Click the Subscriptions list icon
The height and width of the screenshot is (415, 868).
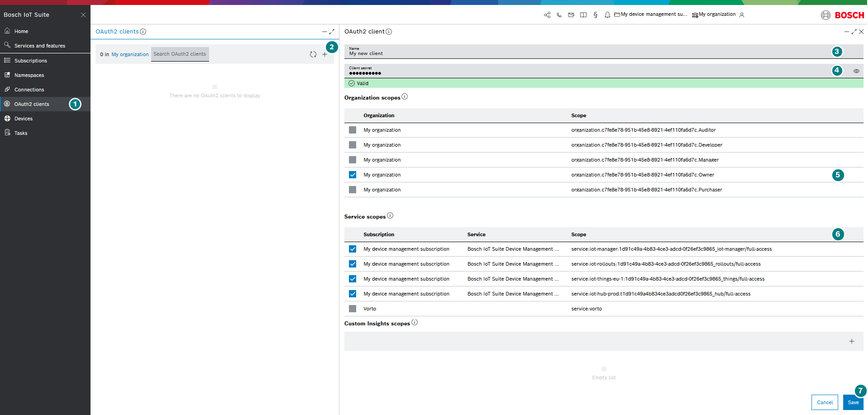pyautogui.click(x=7, y=60)
